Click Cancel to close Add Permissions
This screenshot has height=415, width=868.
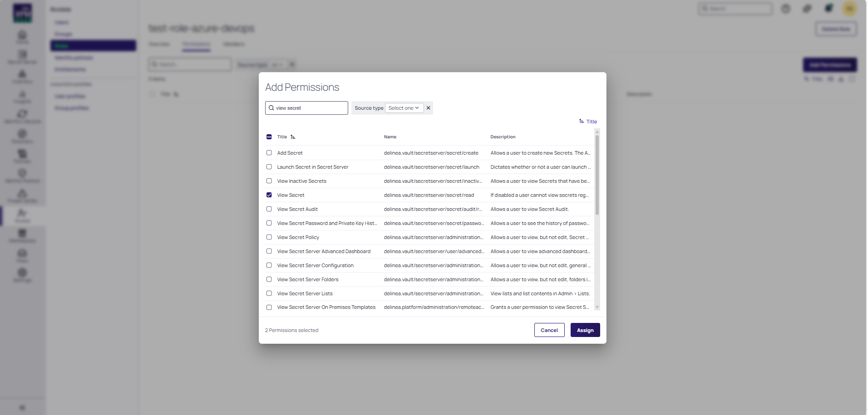tap(549, 330)
